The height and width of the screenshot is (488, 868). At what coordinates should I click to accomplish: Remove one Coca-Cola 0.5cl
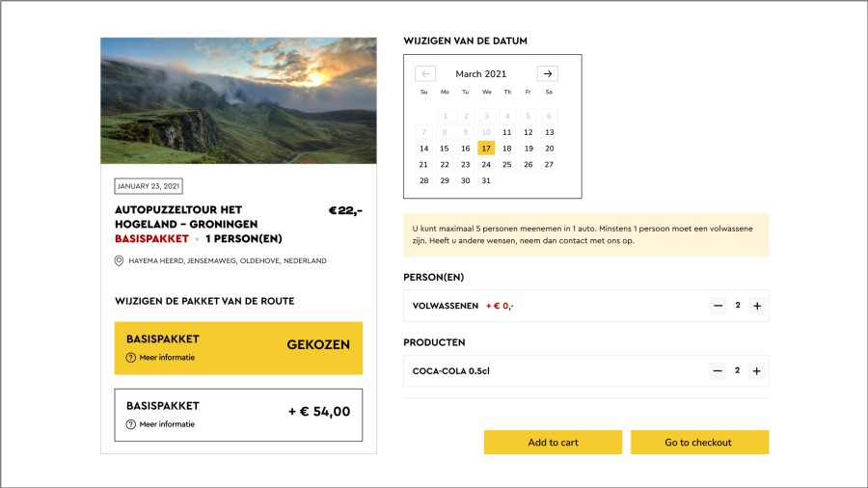click(719, 371)
